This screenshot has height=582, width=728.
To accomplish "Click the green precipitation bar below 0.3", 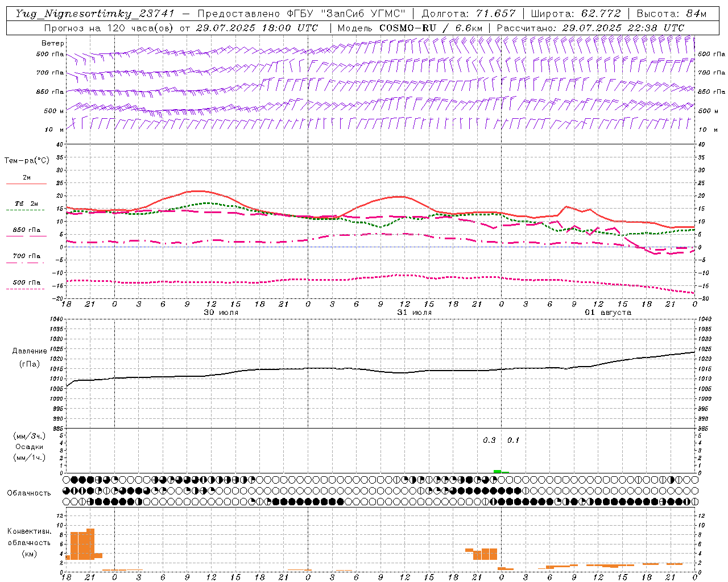I will coord(497,471).
